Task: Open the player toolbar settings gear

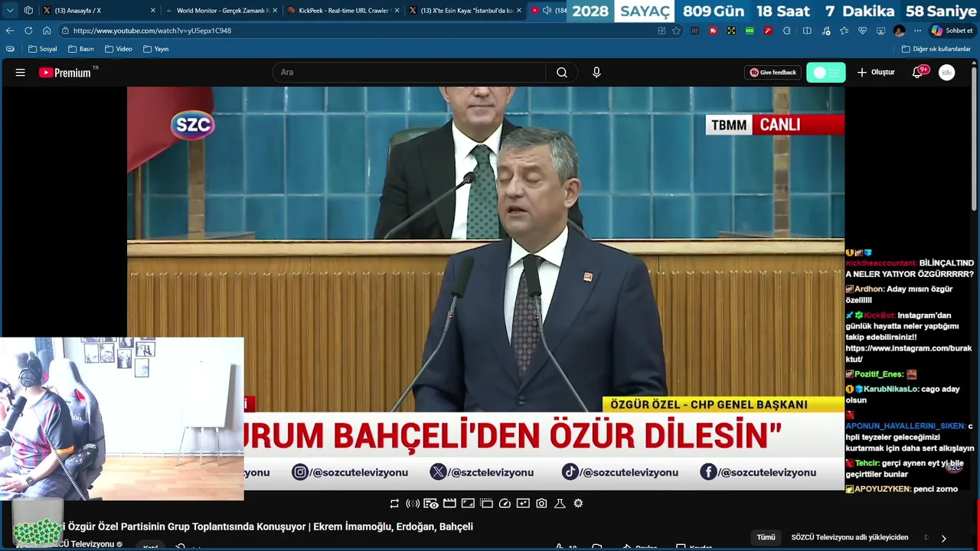Action: pos(578,503)
